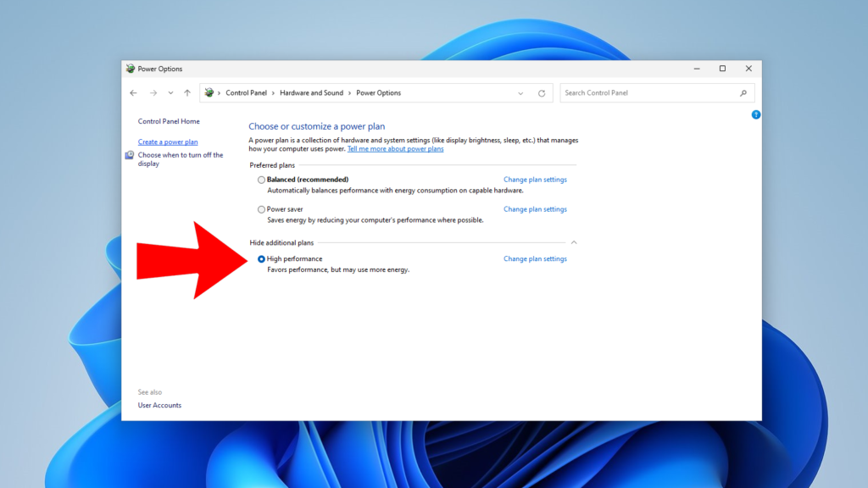The width and height of the screenshot is (868, 488).
Task: Expand chevron after Control Panel breadcrumb
Action: click(x=273, y=93)
